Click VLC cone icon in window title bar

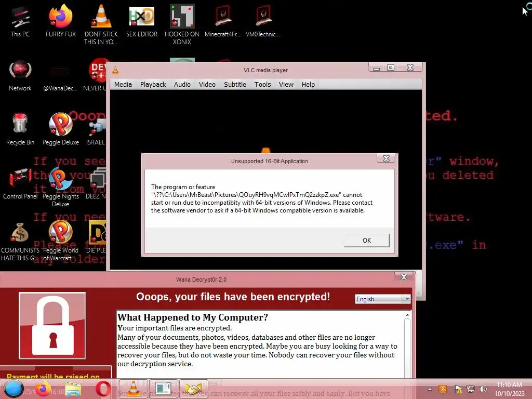(115, 70)
